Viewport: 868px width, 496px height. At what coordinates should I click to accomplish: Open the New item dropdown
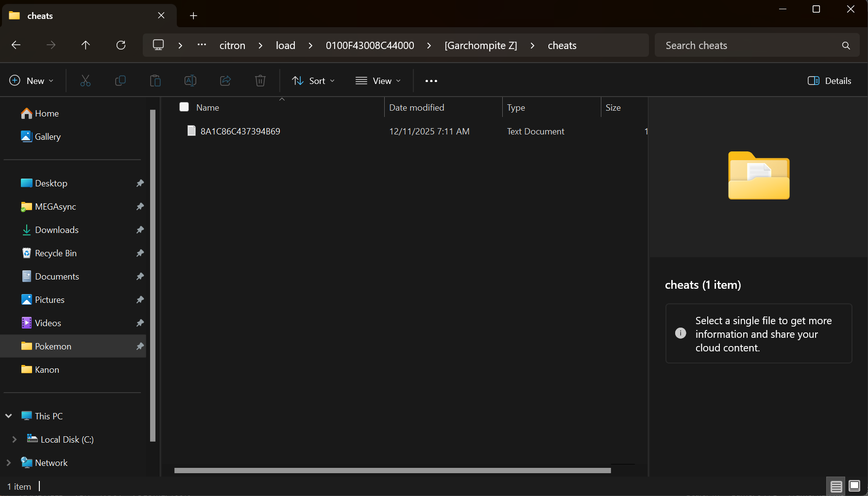tap(32, 81)
